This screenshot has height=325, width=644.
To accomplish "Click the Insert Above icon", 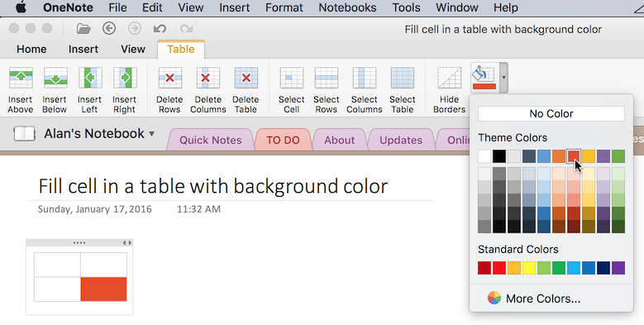I will (x=21, y=78).
